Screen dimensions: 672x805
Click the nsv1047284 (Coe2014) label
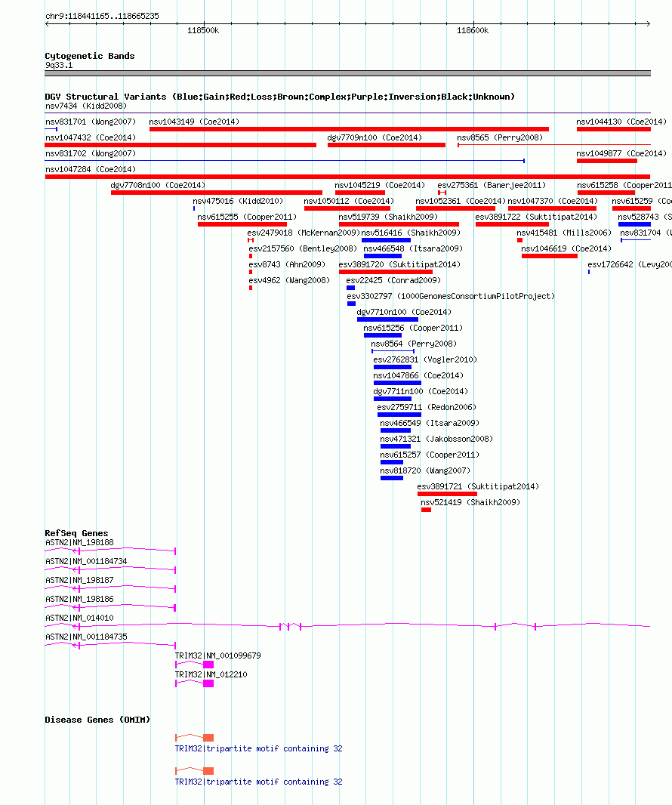click(91, 169)
